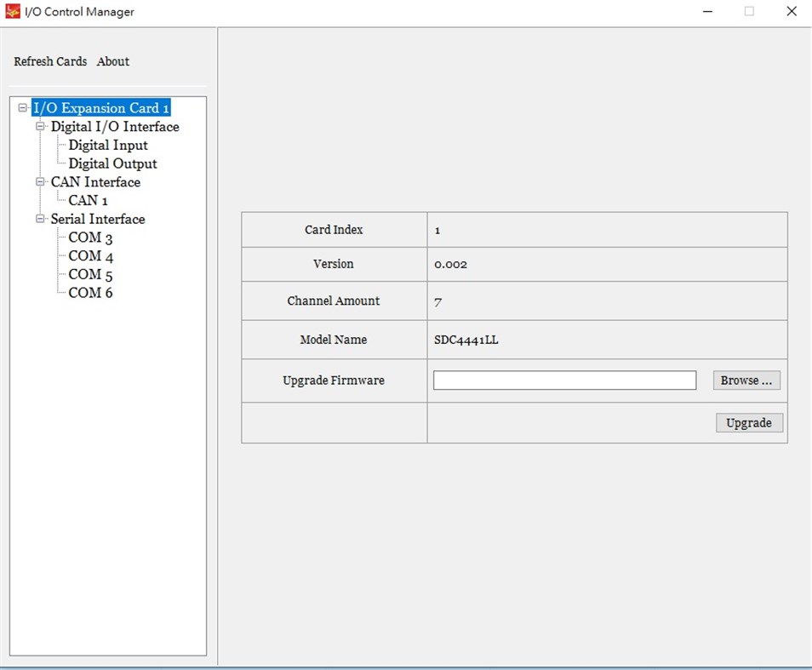
Task: Click the Upgrade Firmware file path field
Action: pyautogui.click(x=564, y=380)
